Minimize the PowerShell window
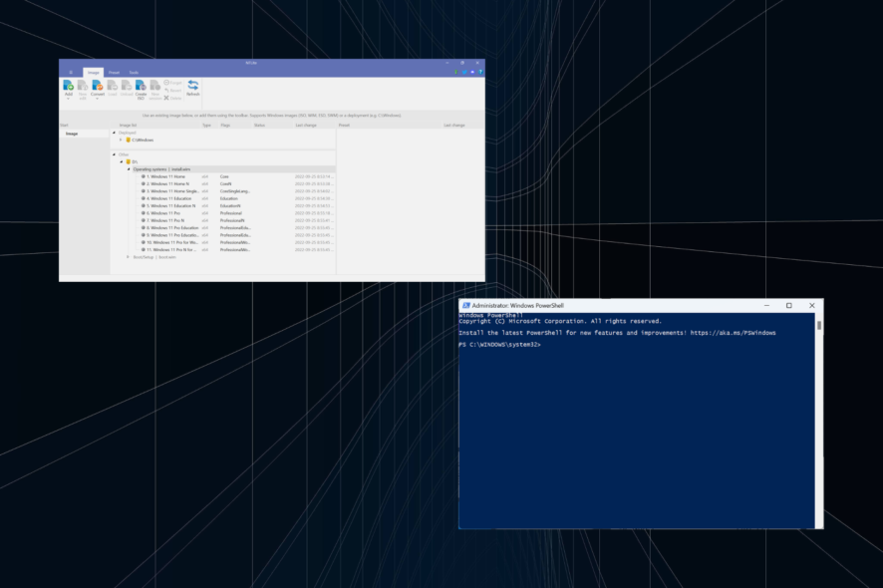This screenshot has height=588, width=883. (766, 305)
